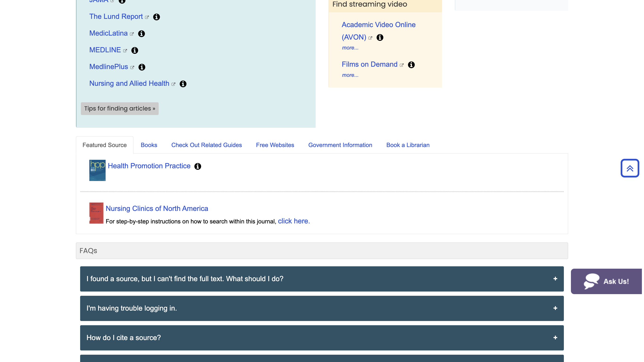
Task: Open the Ask Us chat widget
Action: (607, 281)
